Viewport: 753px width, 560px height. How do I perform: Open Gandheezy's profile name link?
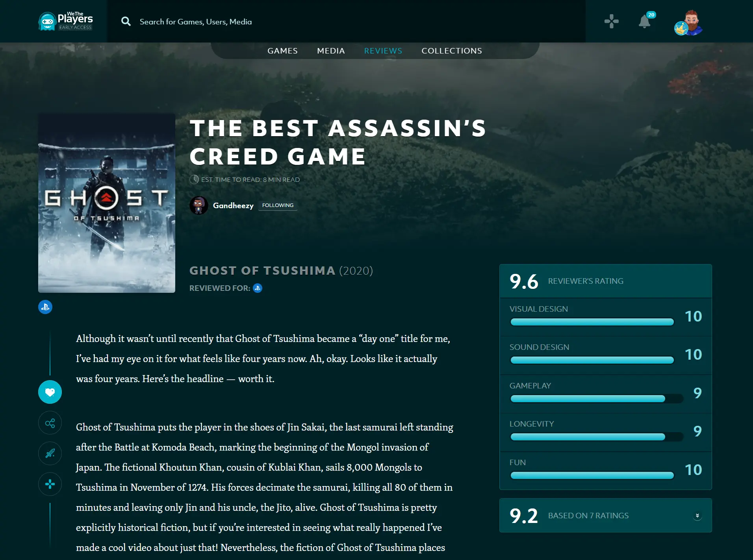pos(233,205)
